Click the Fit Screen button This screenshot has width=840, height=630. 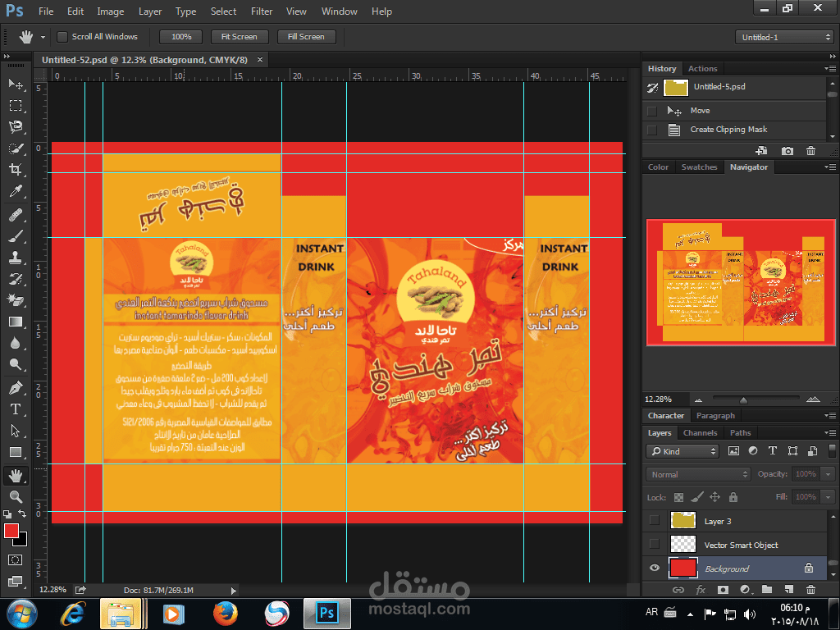[x=239, y=36]
